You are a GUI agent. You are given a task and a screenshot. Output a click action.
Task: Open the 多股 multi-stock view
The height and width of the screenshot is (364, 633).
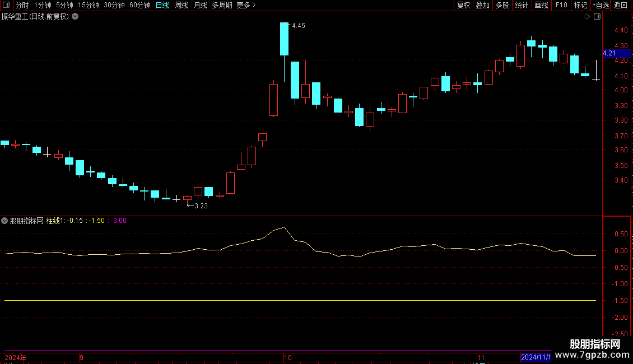point(502,5)
